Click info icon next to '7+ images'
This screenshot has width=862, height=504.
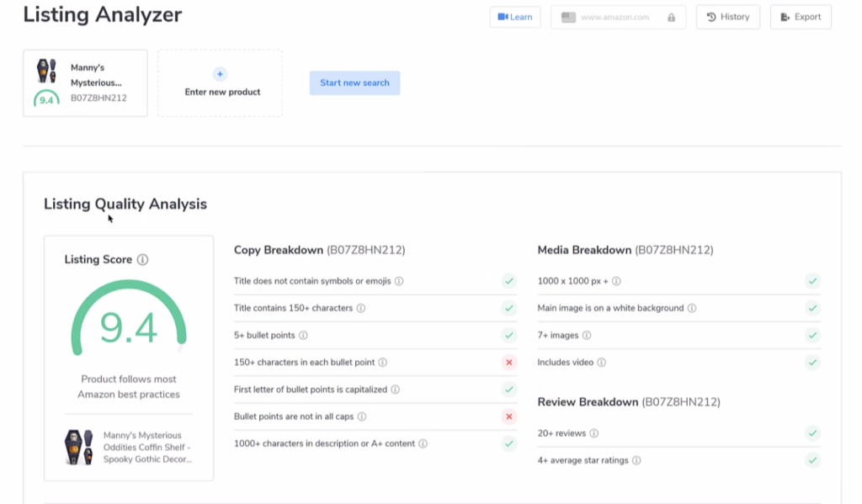[x=587, y=335]
